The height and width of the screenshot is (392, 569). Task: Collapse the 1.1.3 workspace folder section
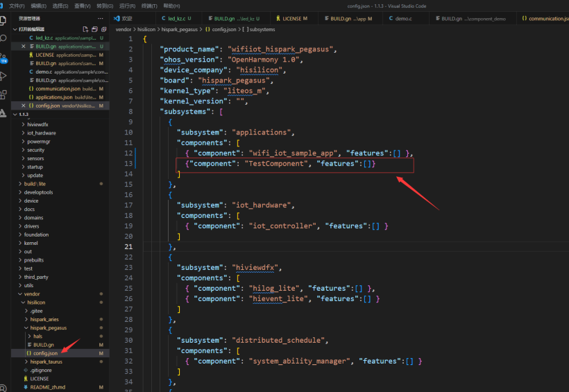[15, 114]
